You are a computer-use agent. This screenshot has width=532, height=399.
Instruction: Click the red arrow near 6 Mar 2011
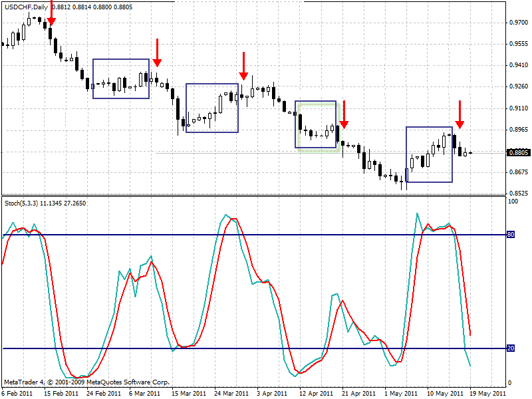click(x=157, y=53)
